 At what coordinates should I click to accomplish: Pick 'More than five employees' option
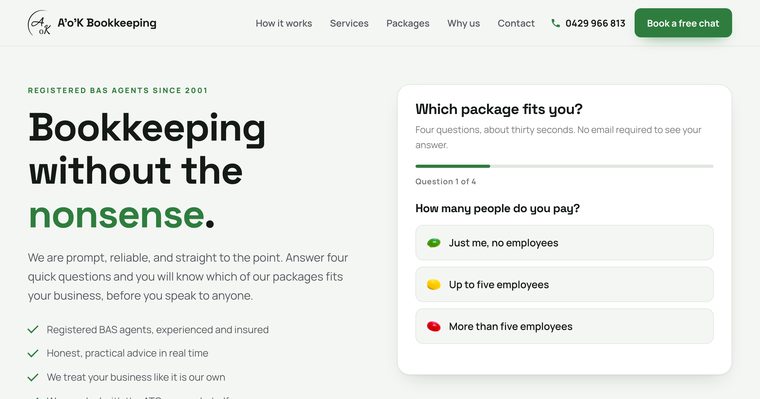(564, 326)
